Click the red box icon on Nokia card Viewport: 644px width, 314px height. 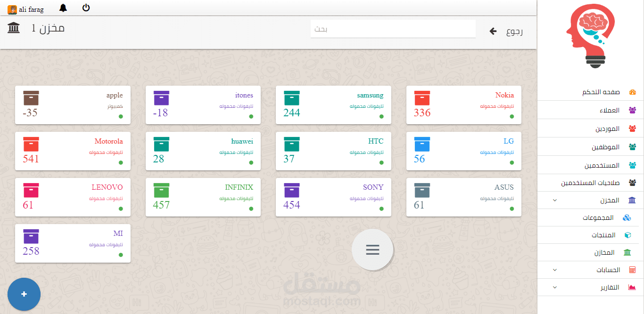point(422,98)
